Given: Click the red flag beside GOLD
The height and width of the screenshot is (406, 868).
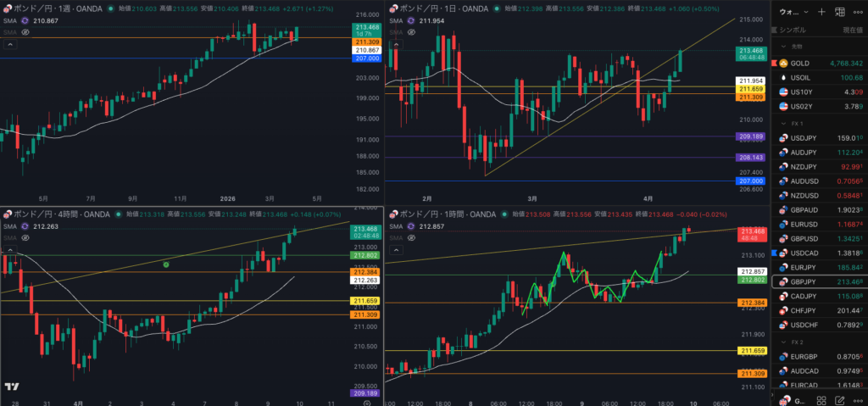Looking at the screenshot, I should 773,64.
